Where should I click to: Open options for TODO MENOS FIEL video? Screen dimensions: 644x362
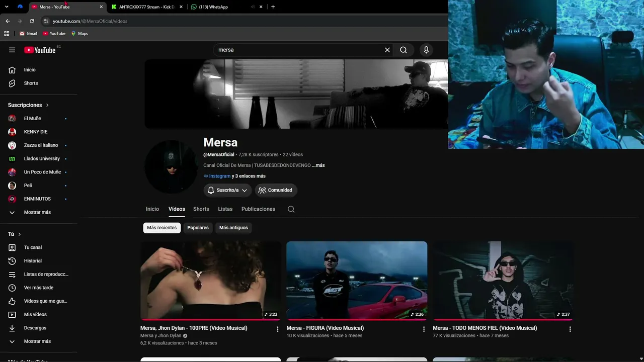570,329
